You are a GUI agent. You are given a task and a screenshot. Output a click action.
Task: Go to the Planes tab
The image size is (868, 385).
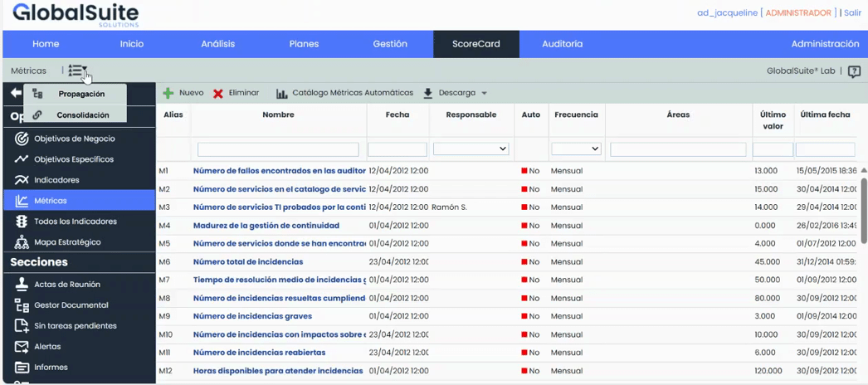click(304, 44)
